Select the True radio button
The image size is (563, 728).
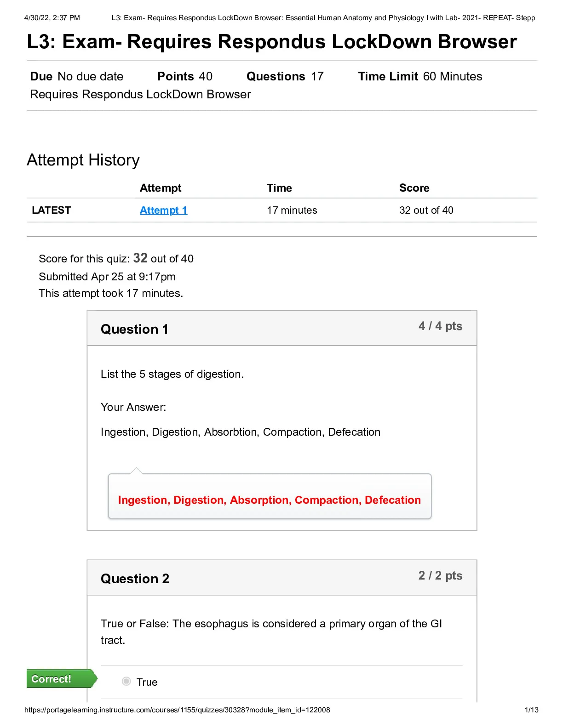click(x=126, y=681)
